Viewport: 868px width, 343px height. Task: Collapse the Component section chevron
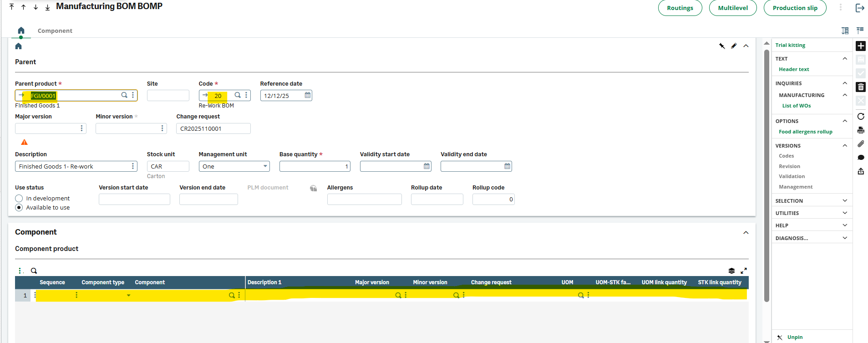[x=746, y=232]
